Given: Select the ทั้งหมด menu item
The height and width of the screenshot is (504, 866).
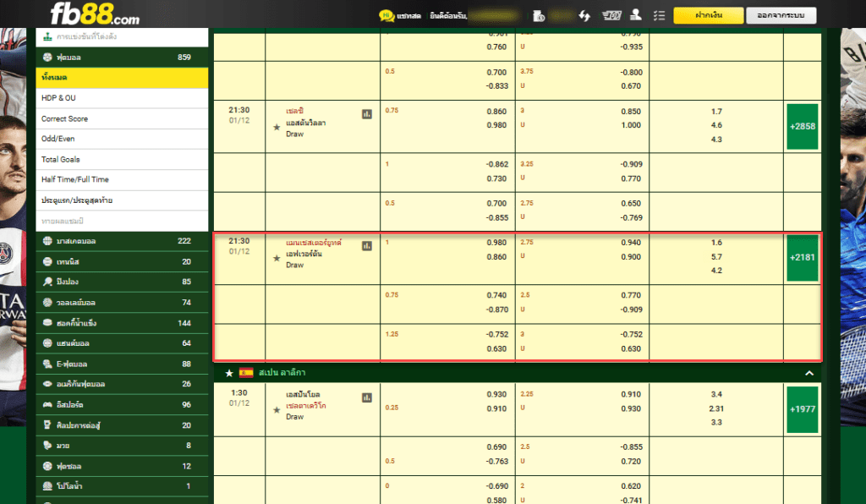Looking at the screenshot, I should (x=122, y=78).
